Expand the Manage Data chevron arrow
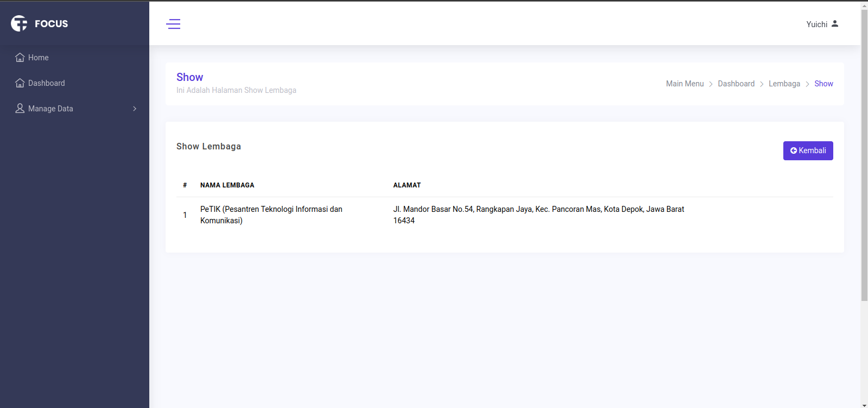This screenshot has height=408, width=868. click(135, 109)
